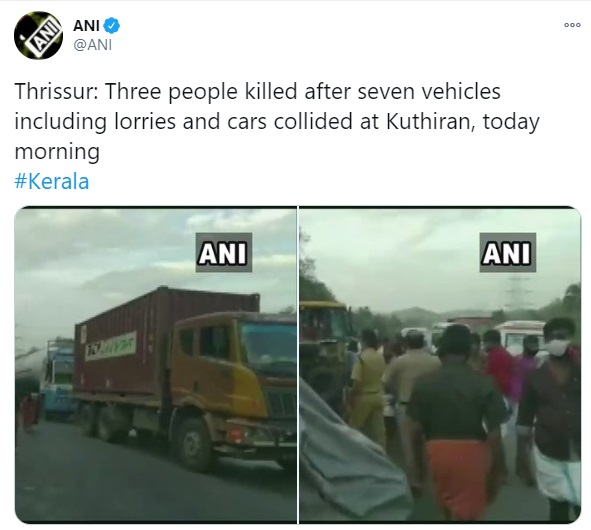Image resolution: width=591 pixels, height=530 pixels.
Task: Click the green logo on the container
Action: coord(111,346)
